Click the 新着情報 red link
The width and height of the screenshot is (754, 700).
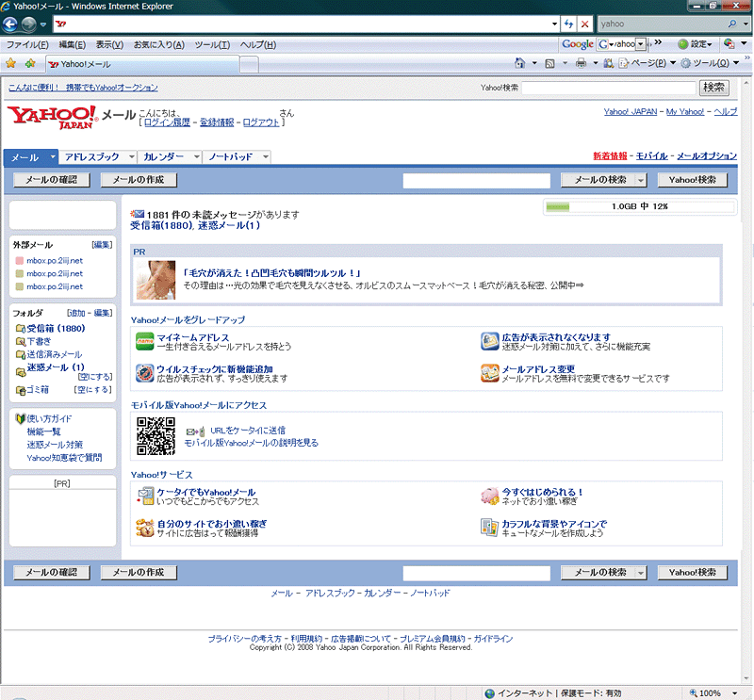(x=610, y=155)
